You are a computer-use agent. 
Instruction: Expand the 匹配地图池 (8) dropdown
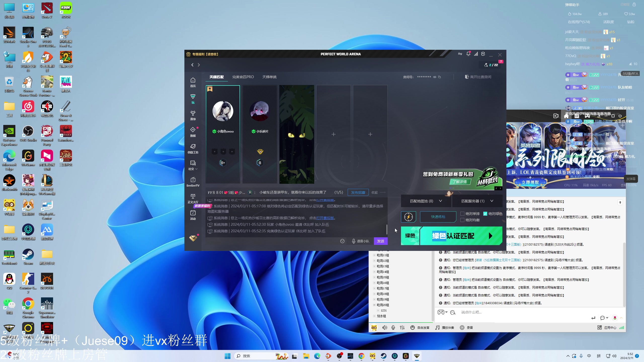pyautogui.click(x=426, y=201)
